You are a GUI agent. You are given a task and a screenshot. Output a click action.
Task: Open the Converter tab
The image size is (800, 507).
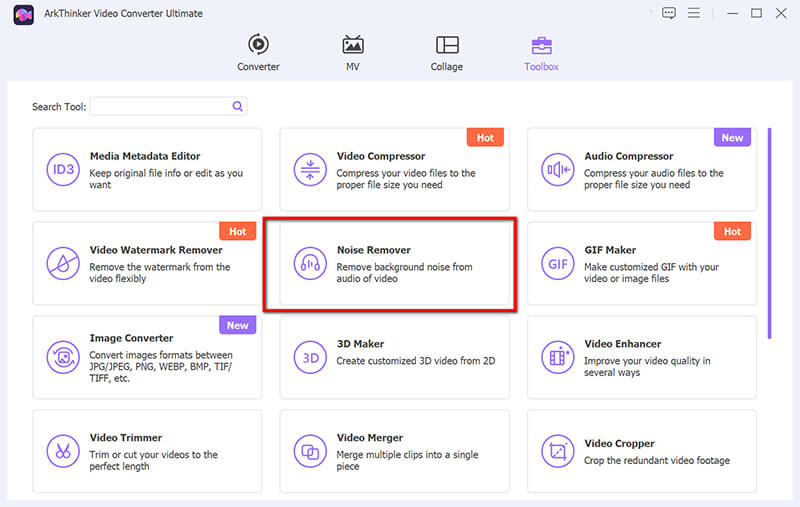pyautogui.click(x=258, y=53)
